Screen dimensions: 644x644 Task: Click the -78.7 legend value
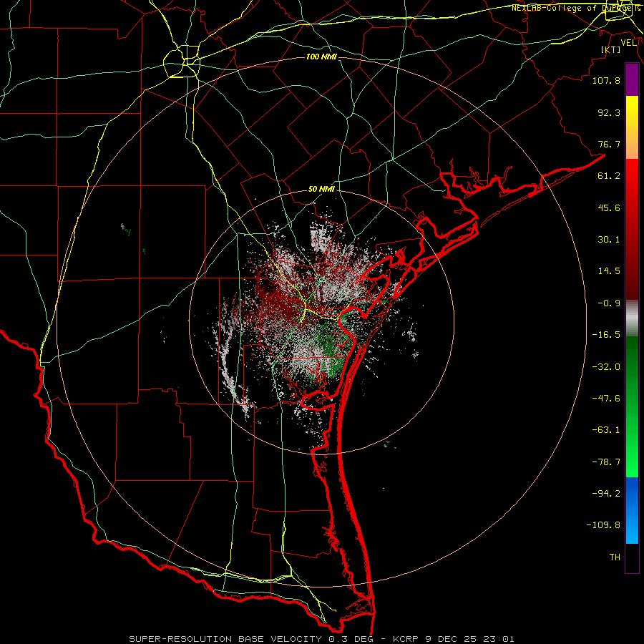(x=606, y=462)
